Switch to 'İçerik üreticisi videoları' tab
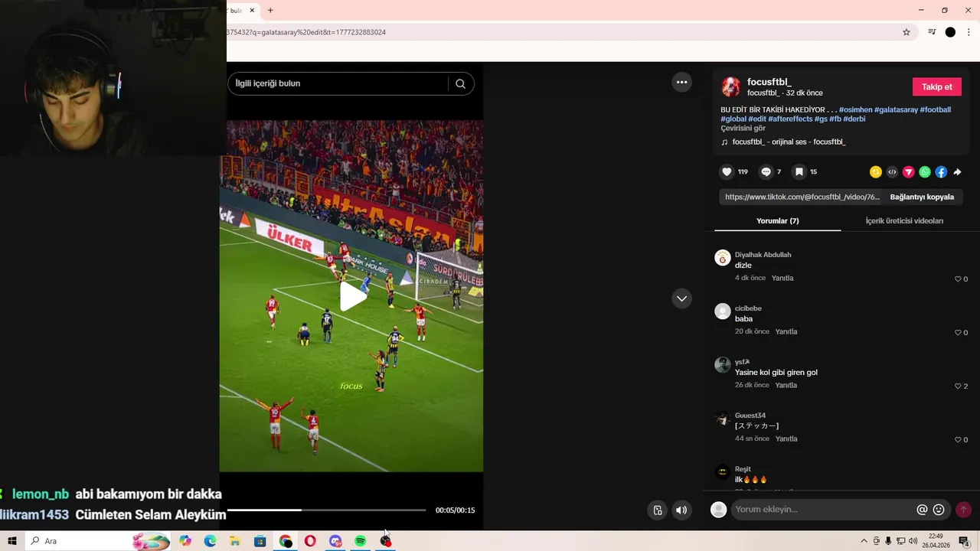The image size is (980, 551). click(904, 220)
